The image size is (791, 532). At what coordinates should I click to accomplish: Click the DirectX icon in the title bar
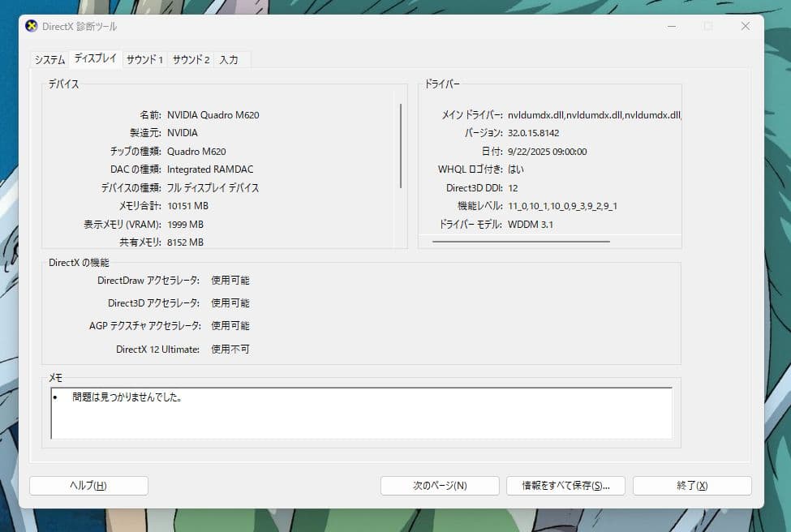pyautogui.click(x=31, y=26)
